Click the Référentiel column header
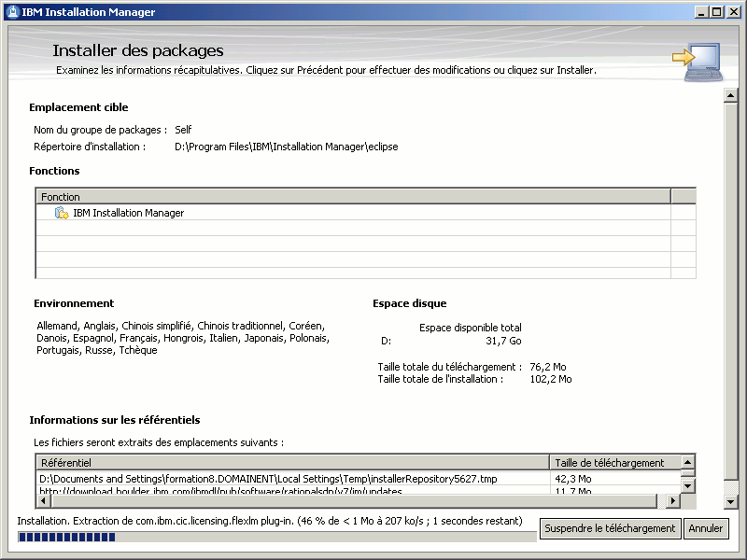The width and height of the screenshot is (747, 560). click(292, 463)
